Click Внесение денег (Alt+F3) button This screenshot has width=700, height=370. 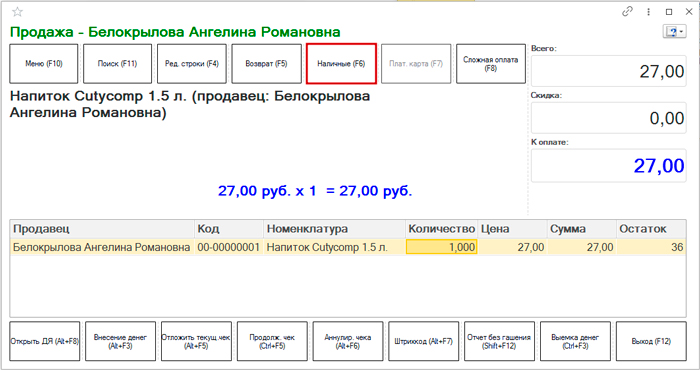tap(121, 341)
